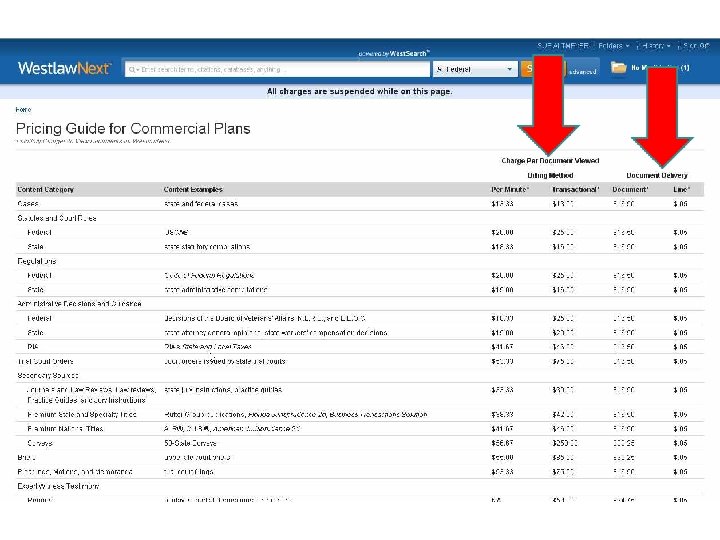
Task: Select 'Premium State and Specialty Titles' label
Action: point(82,414)
